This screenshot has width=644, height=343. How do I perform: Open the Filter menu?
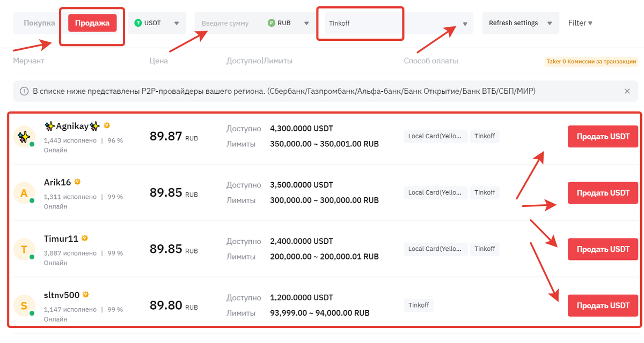coord(580,23)
